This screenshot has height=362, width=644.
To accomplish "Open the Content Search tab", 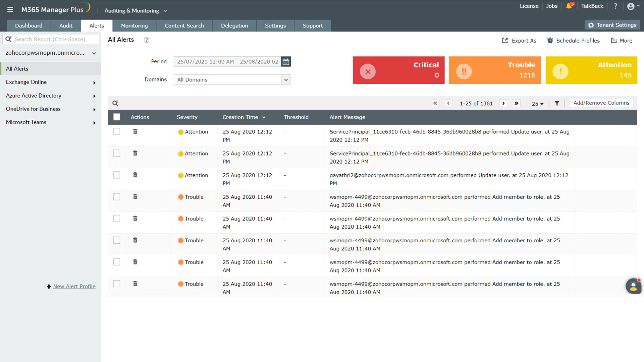I will [x=184, y=26].
